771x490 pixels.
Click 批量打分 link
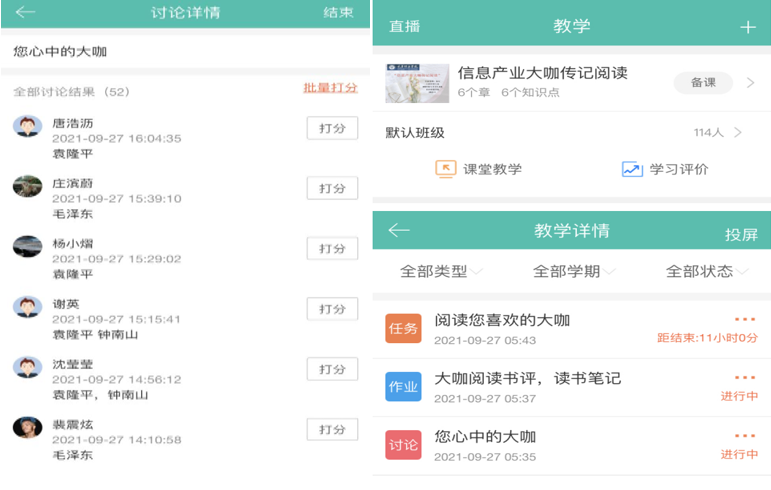(x=330, y=88)
